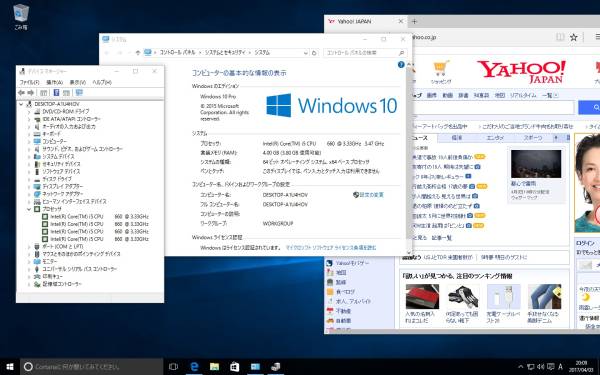Click コントロール パネル in the breadcrumb
600x375 pixels.
click(x=177, y=52)
